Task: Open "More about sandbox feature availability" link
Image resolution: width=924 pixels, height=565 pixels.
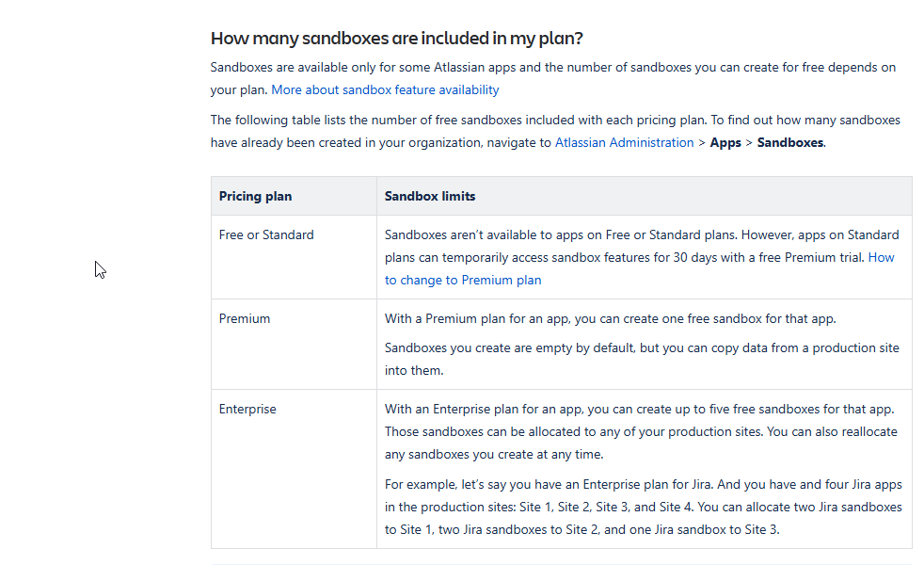Action: pos(385,90)
